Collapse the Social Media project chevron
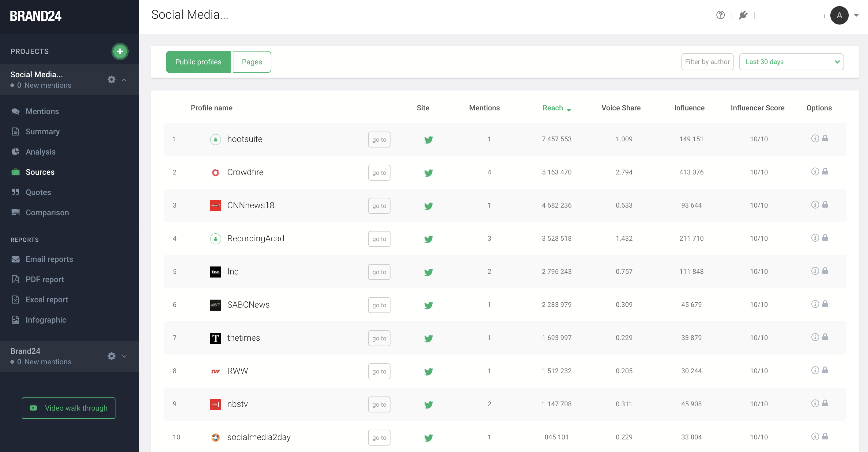868x452 pixels. (x=124, y=80)
